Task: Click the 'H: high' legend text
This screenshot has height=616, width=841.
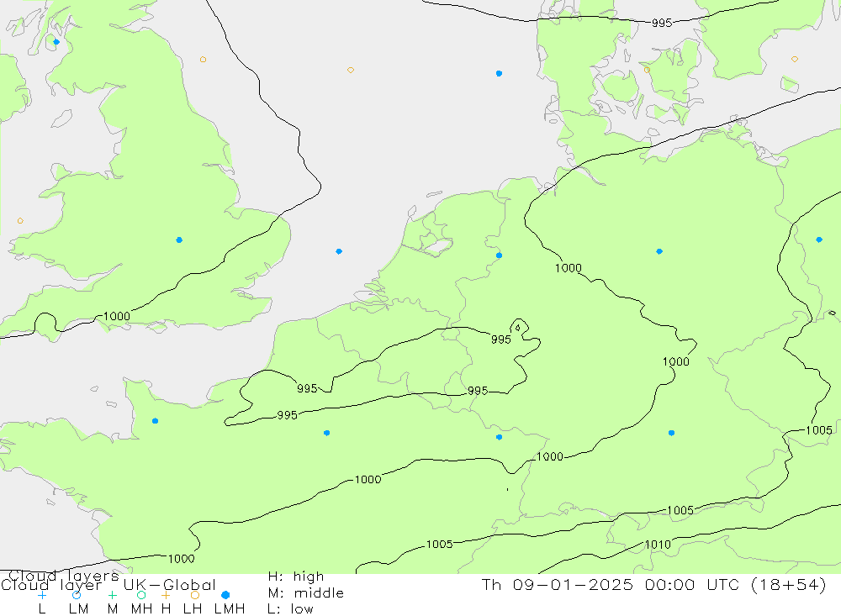Action: 296,577
